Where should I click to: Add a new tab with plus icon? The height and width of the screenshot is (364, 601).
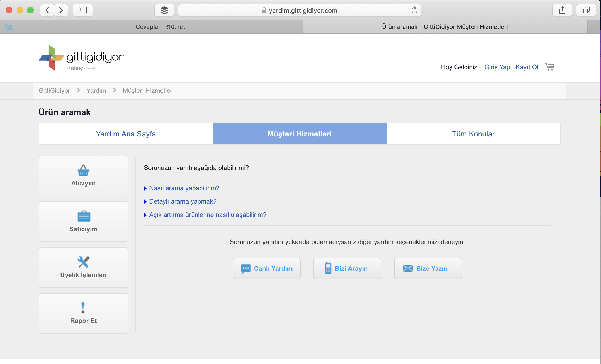pos(594,27)
